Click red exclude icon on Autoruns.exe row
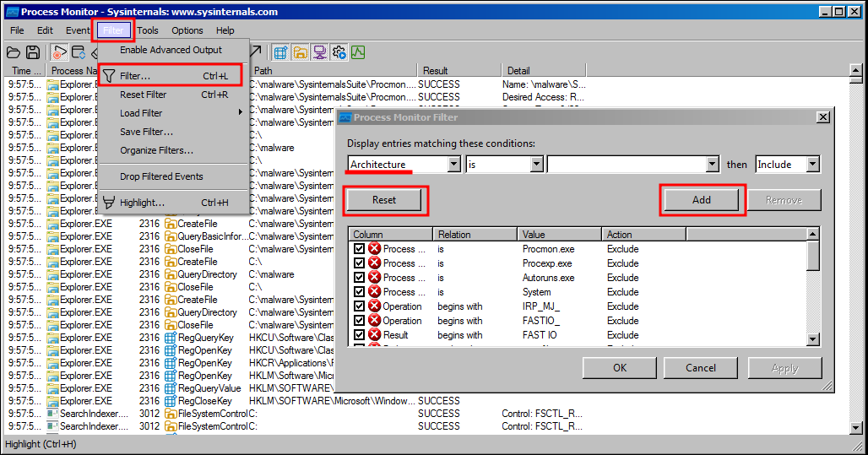 [x=375, y=278]
